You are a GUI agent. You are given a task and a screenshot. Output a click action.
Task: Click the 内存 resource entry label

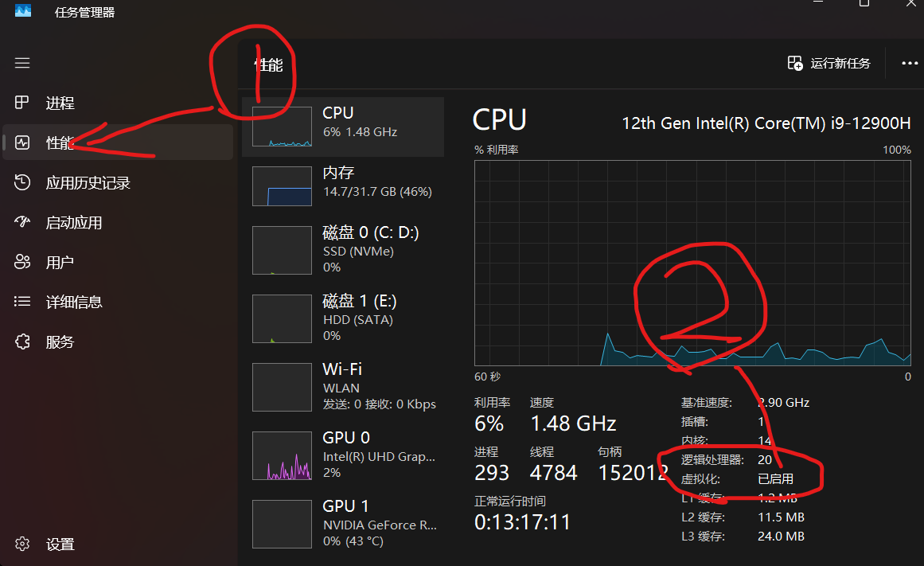[x=338, y=172]
